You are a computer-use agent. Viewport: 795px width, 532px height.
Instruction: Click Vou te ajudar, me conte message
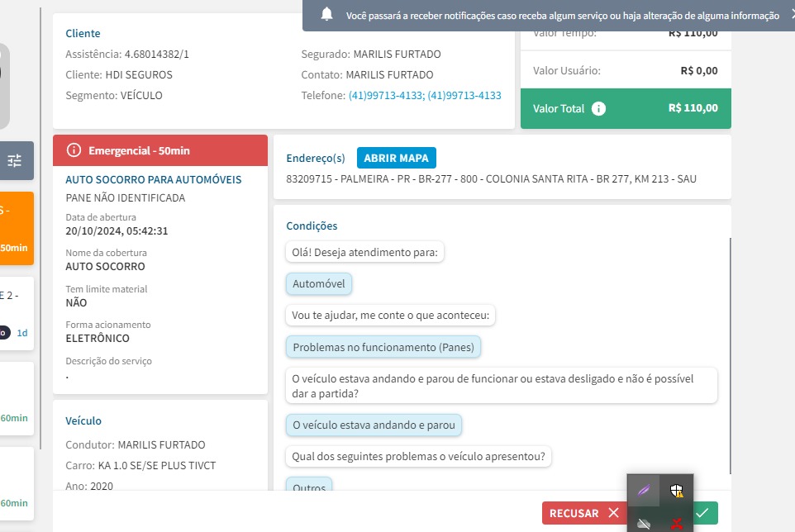[390, 315]
